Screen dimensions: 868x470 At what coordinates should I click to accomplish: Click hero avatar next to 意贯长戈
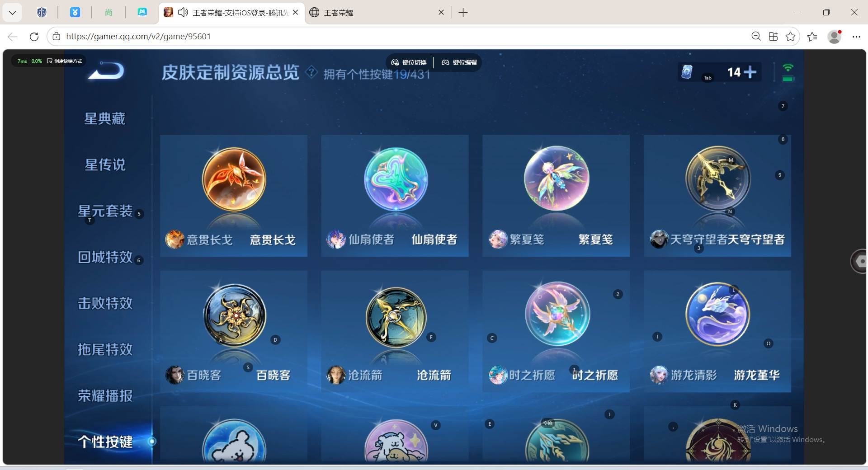(175, 239)
